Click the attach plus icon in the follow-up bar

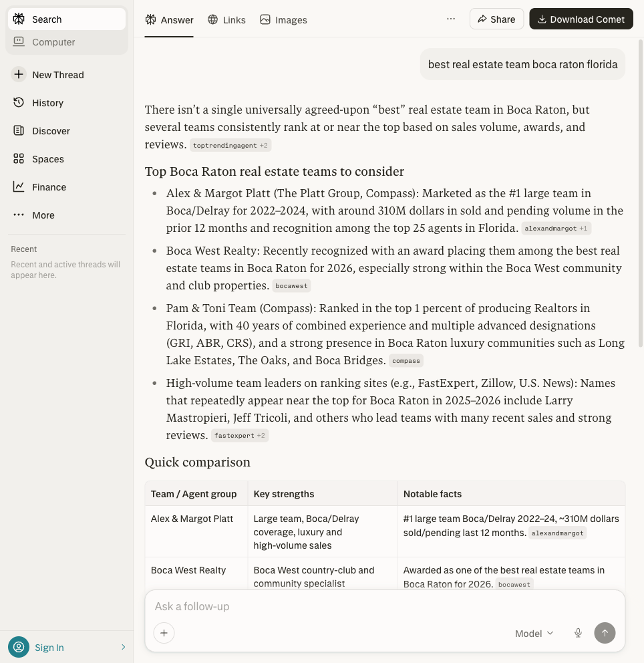164,633
